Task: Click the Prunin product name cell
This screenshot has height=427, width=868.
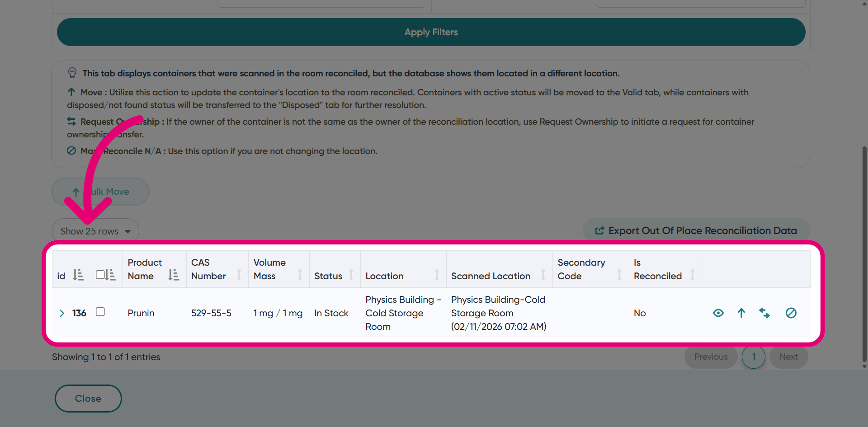Action: [141, 313]
